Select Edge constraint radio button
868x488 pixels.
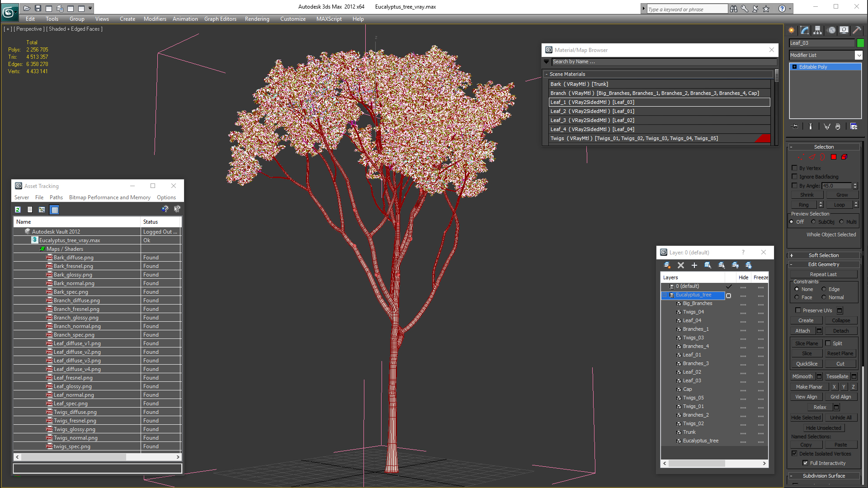[824, 289]
